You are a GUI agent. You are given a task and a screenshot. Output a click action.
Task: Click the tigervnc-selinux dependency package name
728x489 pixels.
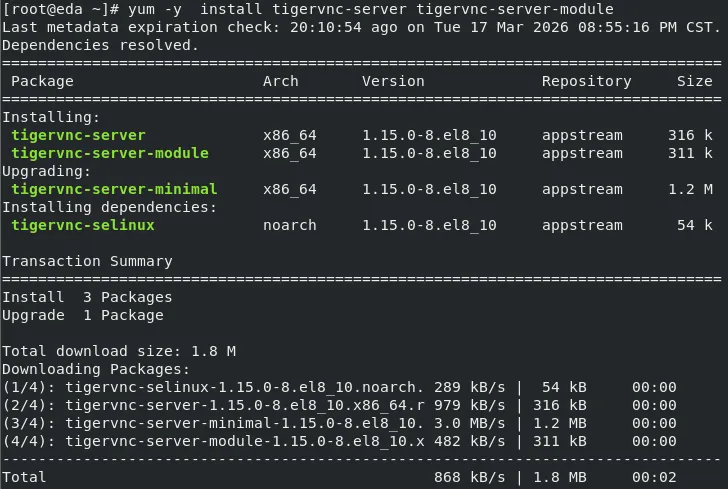pos(83,225)
